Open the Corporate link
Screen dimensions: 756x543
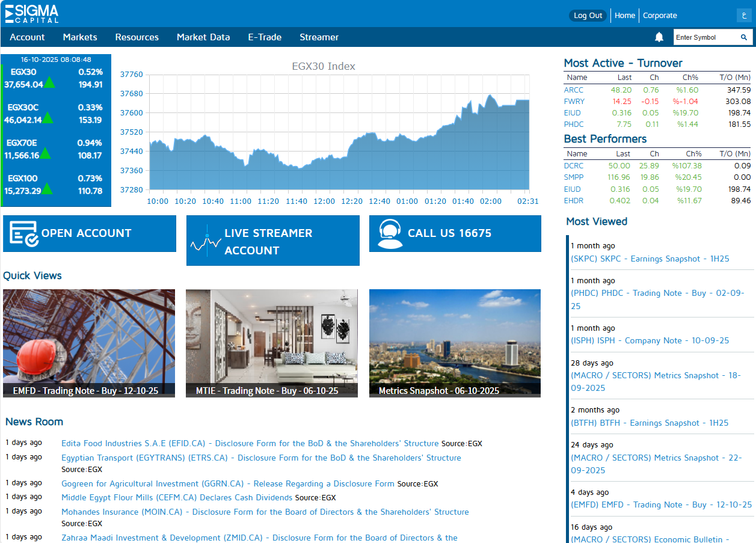coord(660,16)
